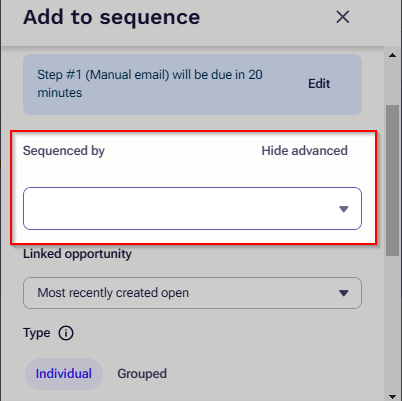
Task: Click the Add to sequence title
Action: 112,17
